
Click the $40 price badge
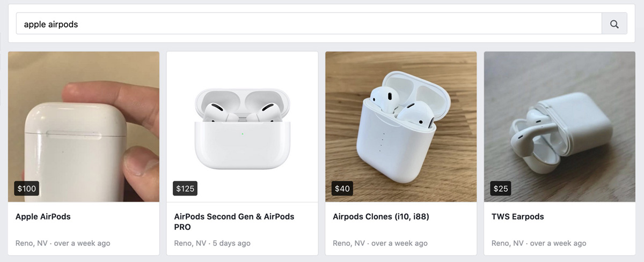(342, 189)
